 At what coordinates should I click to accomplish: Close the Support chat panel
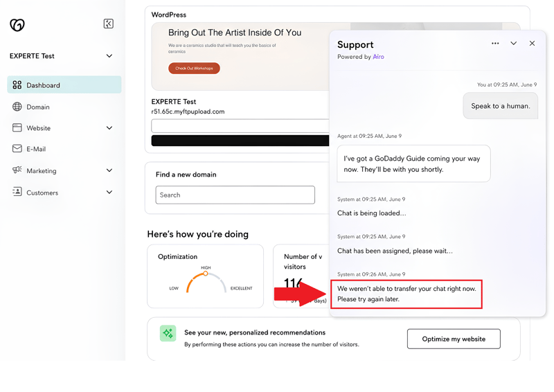[532, 43]
